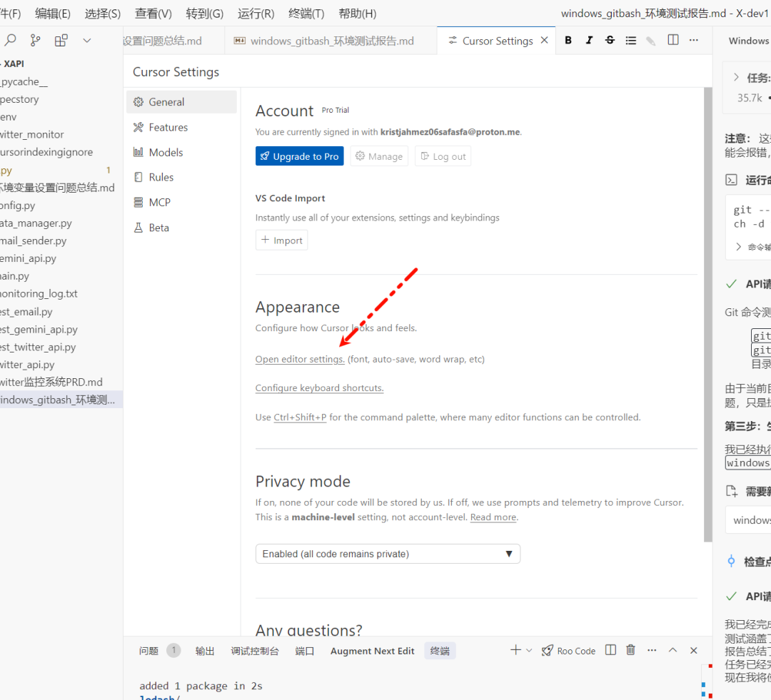This screenshot has height=700, width=771.
Task: Open monitoring_log.txt in file explorer
Action: 61,293
